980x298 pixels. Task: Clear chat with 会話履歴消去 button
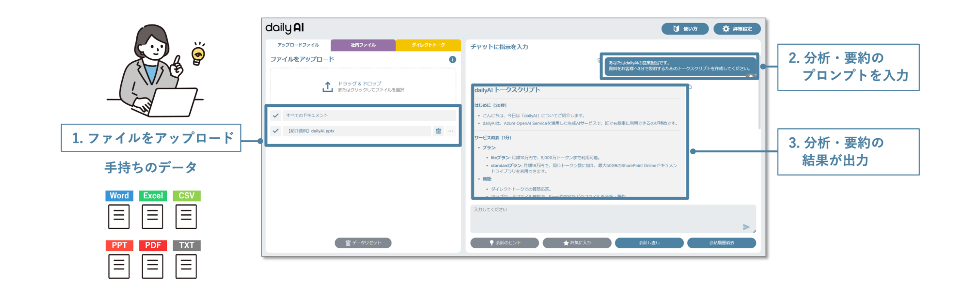(721, 243)
